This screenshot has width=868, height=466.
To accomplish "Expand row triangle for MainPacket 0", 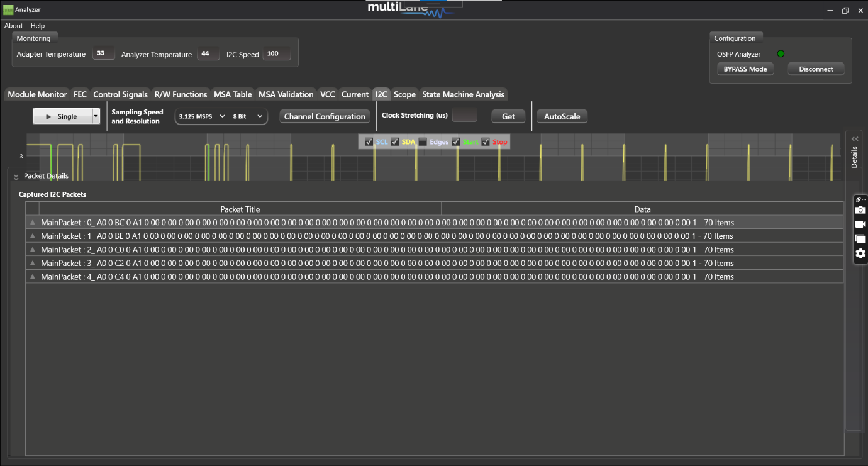I will [x=33, y=223].
